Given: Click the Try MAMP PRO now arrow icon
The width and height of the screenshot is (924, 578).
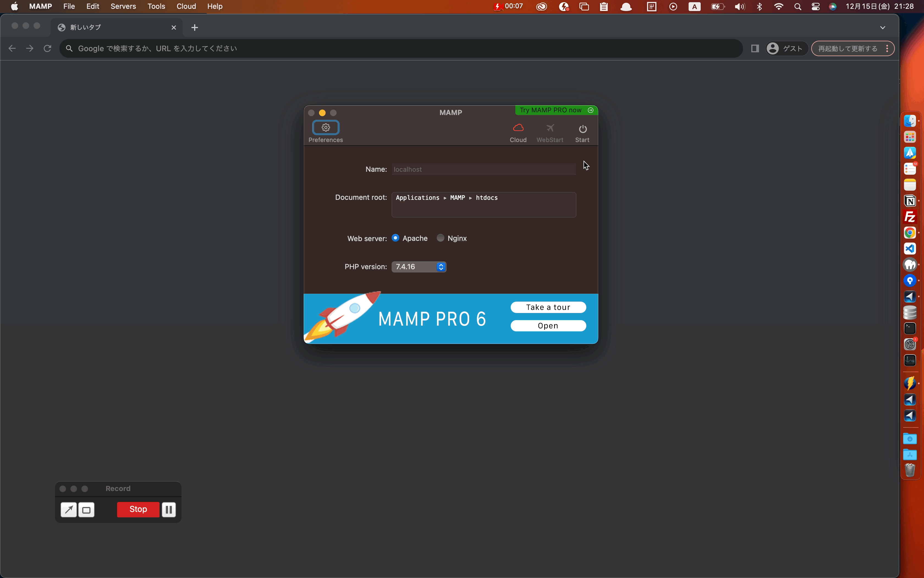Looking at the screenshot, I should (x=591, y=110).
